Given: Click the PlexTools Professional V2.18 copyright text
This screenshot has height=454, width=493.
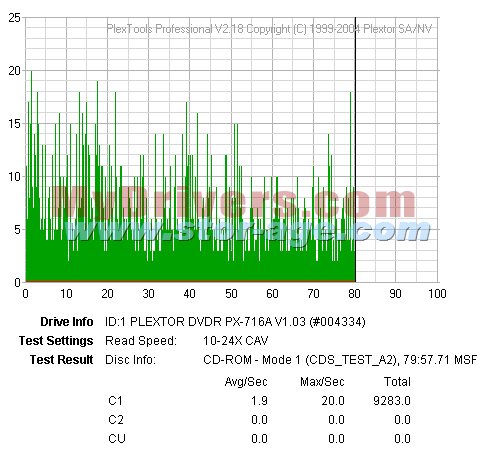Looking at the screenshot, I should (x=269, y=29).
